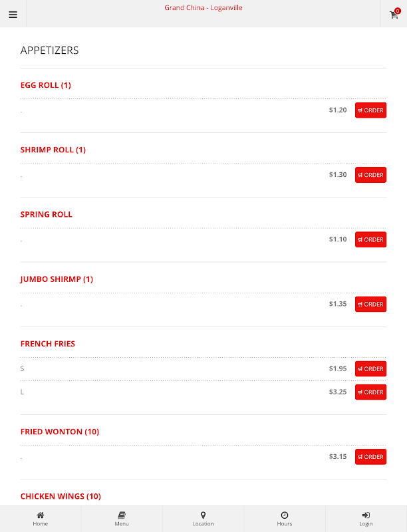The image size is (407, 532).
Task: Open the Location pin icon
Action: tap(203, 515)
